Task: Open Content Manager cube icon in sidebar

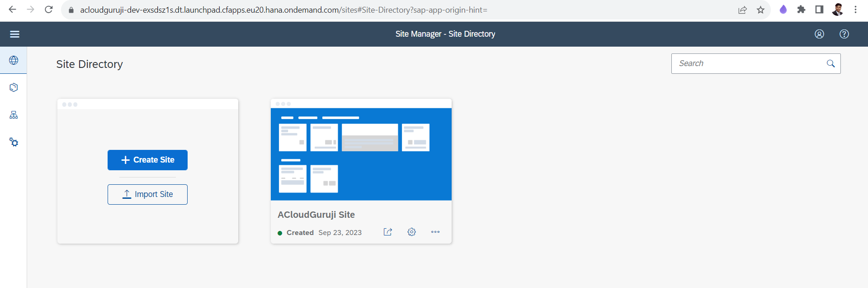Action: click(14, 87)
